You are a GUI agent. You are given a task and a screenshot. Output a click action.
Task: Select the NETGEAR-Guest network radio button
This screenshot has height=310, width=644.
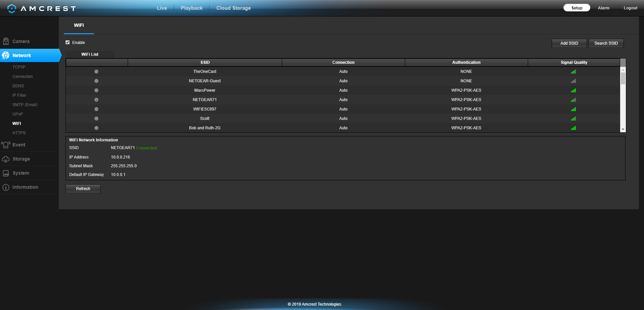coord(96,81)
